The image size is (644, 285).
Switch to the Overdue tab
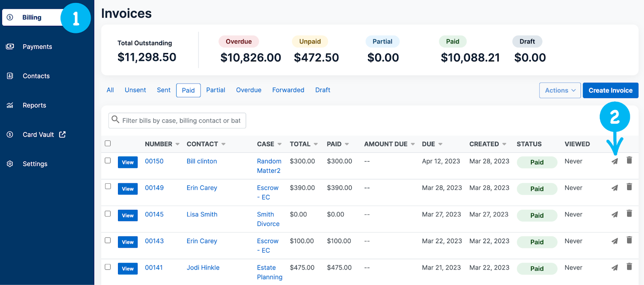248,90
